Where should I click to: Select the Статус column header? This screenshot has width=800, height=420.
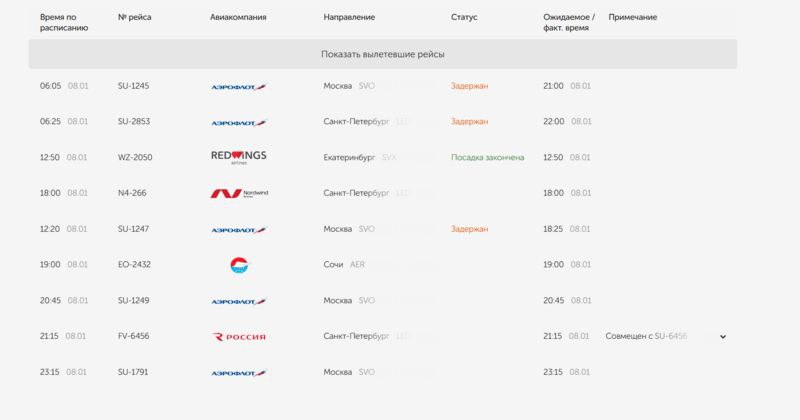click(x=464, y=18)
